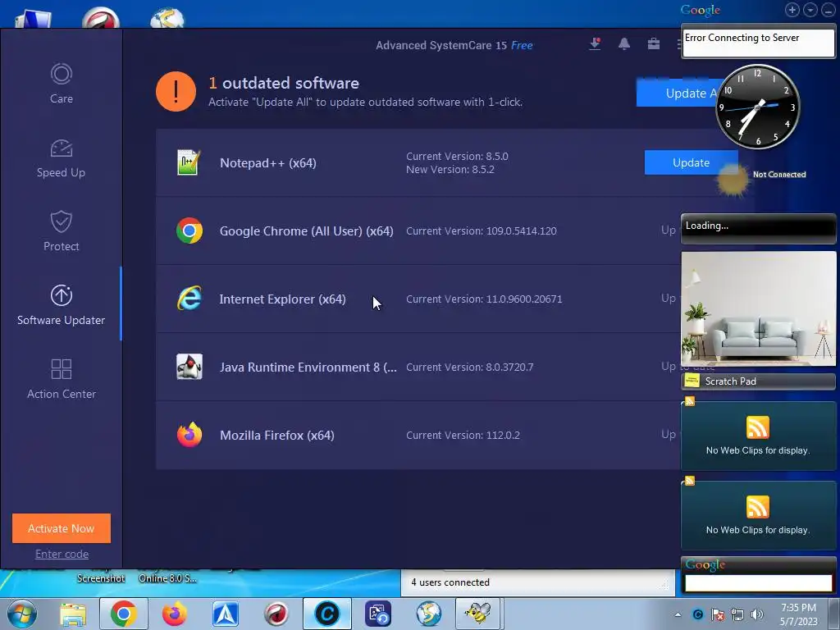Viewport: 840px width, 630px height.
Task: Open the notifications bell icon
Action: click(x=624, y=44)
